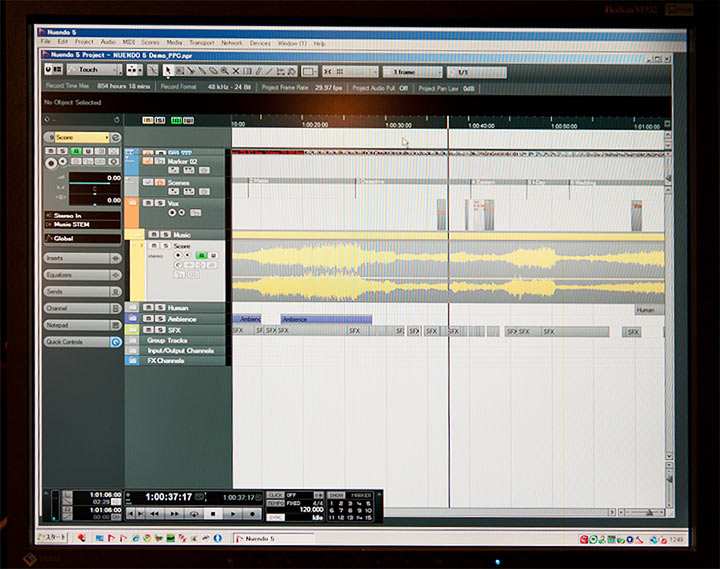Click the SYNC button on transport

276,517
